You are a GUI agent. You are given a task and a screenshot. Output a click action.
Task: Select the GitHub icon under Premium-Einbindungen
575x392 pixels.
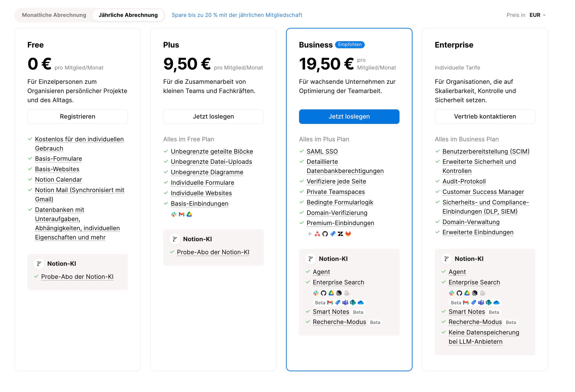tap(325, 234)
